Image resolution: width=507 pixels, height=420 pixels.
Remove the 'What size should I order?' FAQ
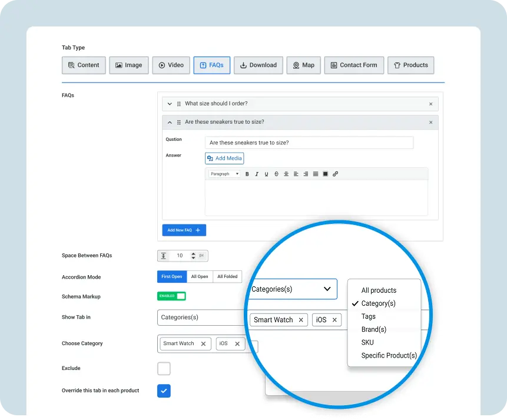pyautogui.click(x=430, y=104)
